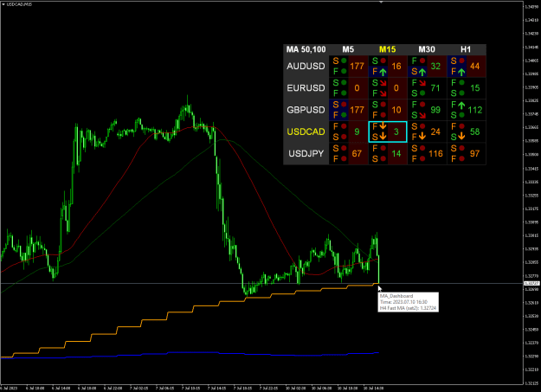The width and height of the screenshot is (541, 392).
Task: Select the H1 timeframe column header
Action: click(x=466, y=49)
